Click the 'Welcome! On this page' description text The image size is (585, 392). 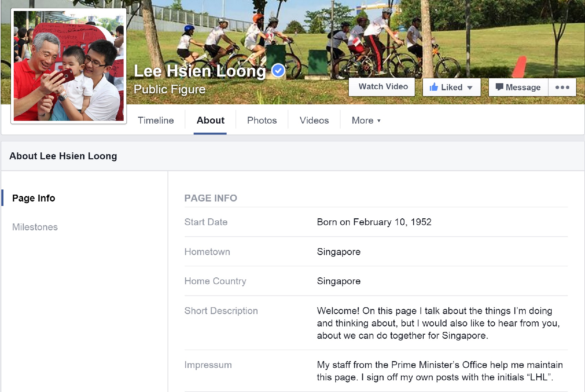point(438,323)
